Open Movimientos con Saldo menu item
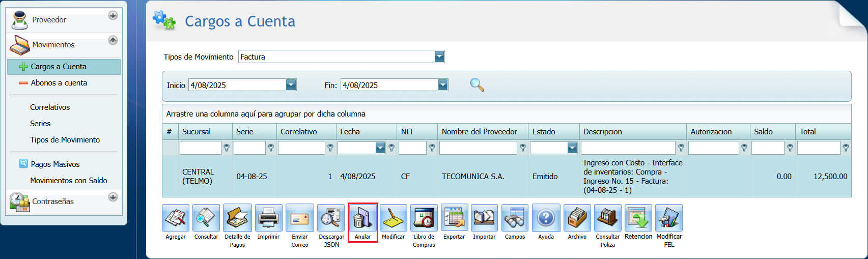 click(x=69, y=181)
